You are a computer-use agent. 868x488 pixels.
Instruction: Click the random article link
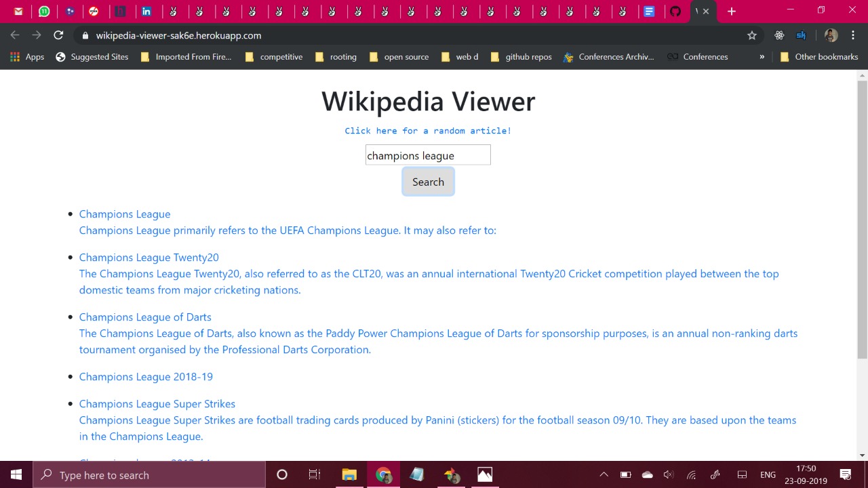[428, 131]
